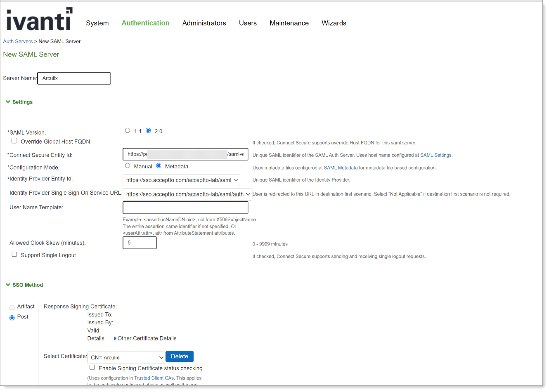Click the 'New SAML Server' page heading
549x392 pixels.
31,54
